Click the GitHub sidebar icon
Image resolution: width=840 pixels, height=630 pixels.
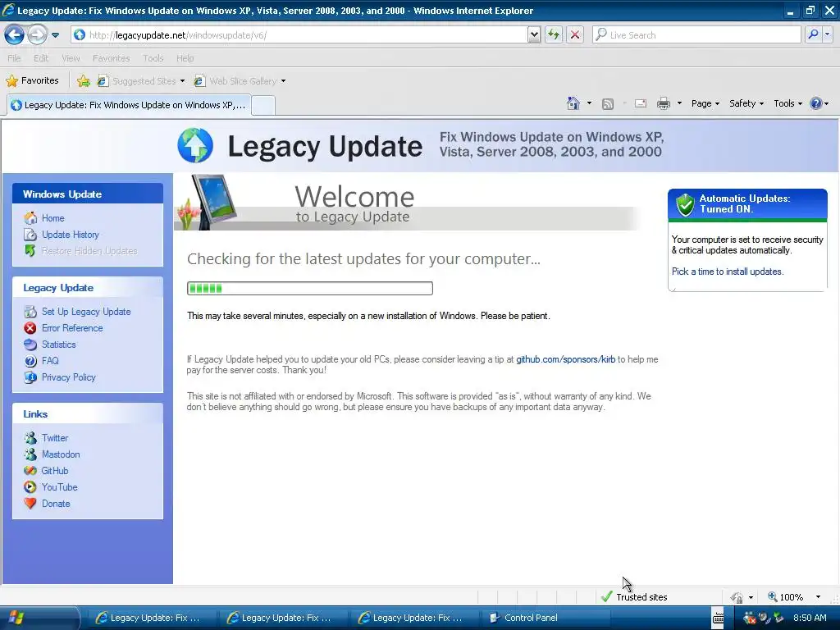[x=30, y=471]
